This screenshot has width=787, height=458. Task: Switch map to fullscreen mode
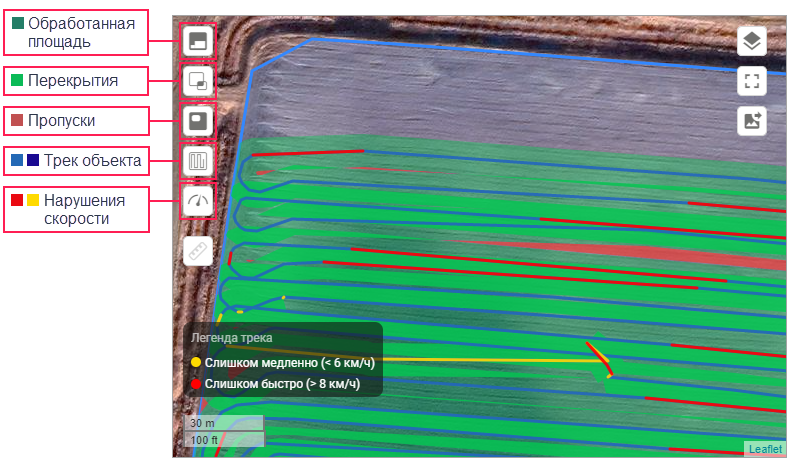pos(752,81)
